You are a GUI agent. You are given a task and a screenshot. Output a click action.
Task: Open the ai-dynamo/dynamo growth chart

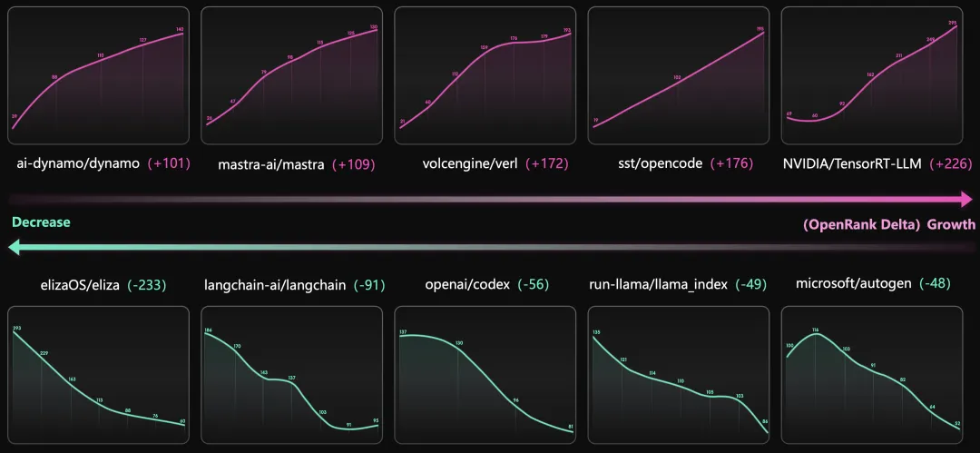[x=98, y=75]
